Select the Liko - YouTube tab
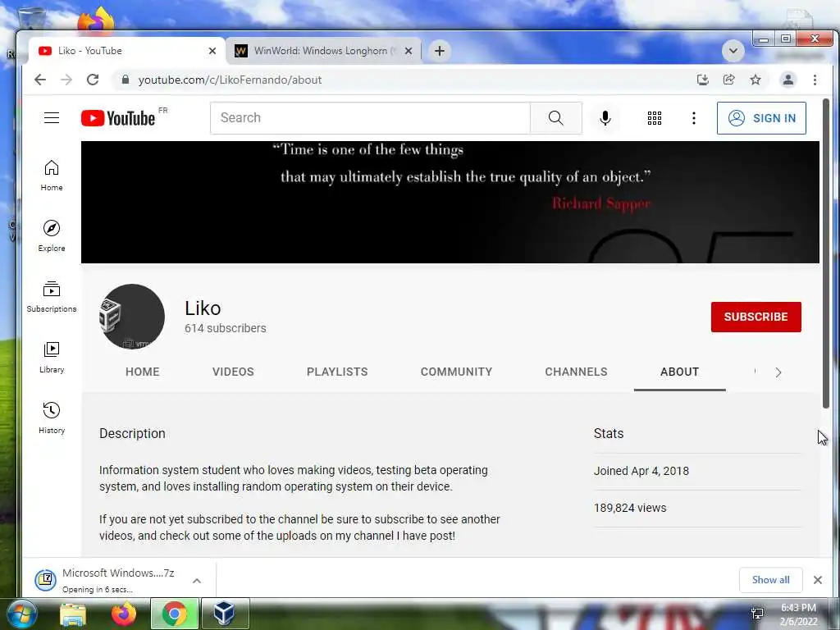The width and height of the screenshot is (840, 630). [x=127, y=51]
